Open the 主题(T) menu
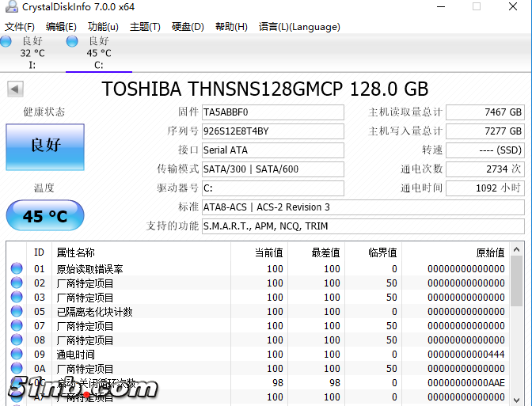Viewport: 532px width, 406px height. 145,27
